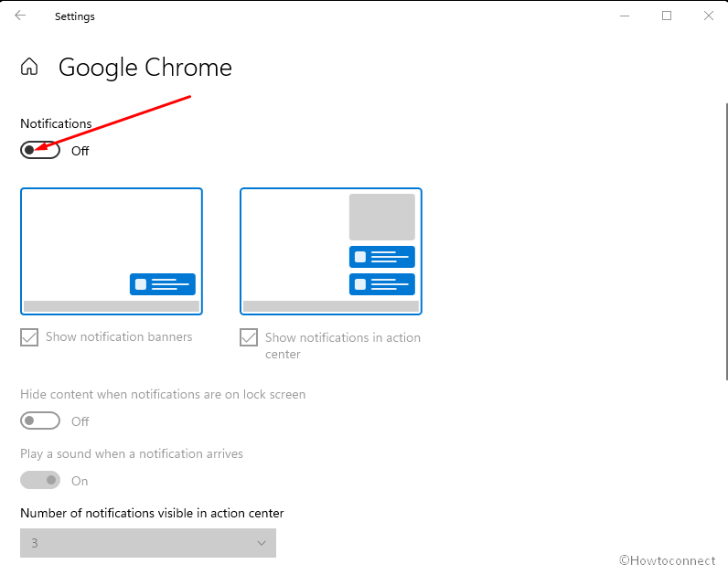Toggle Hide content on lock screen switch

(40, 421)
